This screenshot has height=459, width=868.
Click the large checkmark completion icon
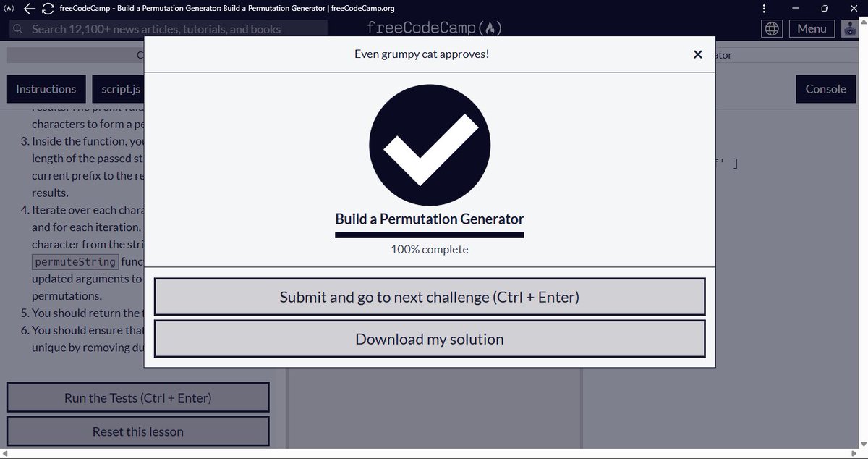(430, 145)
